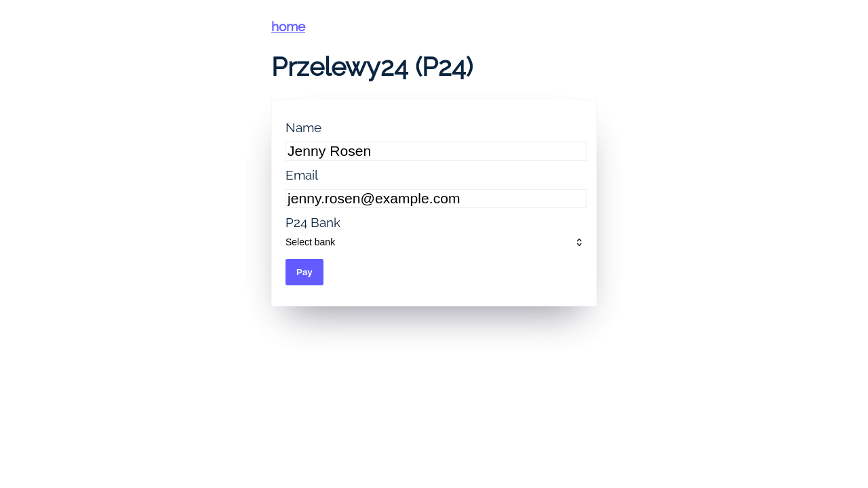Select the text box under Email
This screenshot has width=868, height=488.
click(x=435, y=199)
